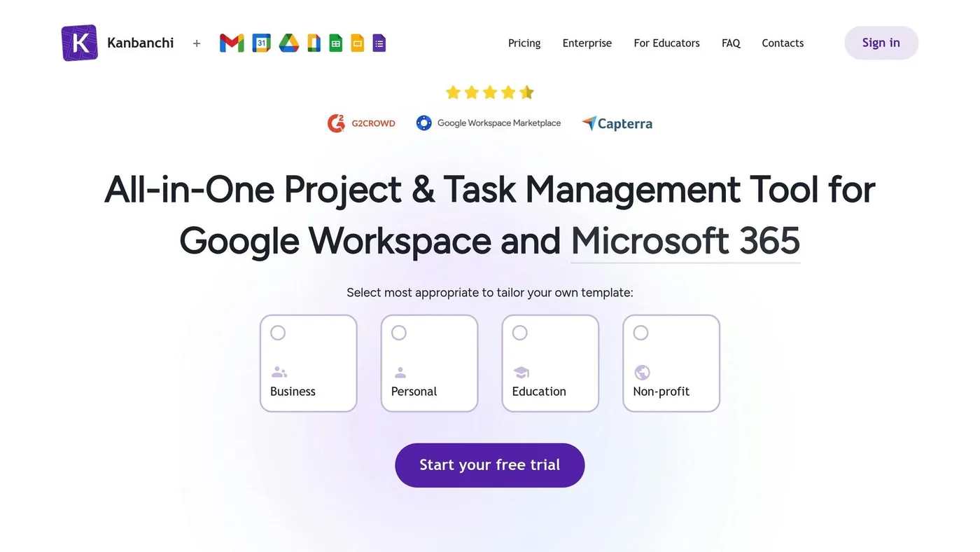Click the people icon on Business card
The image size is (980, 552).
click(x=279, y=372)
